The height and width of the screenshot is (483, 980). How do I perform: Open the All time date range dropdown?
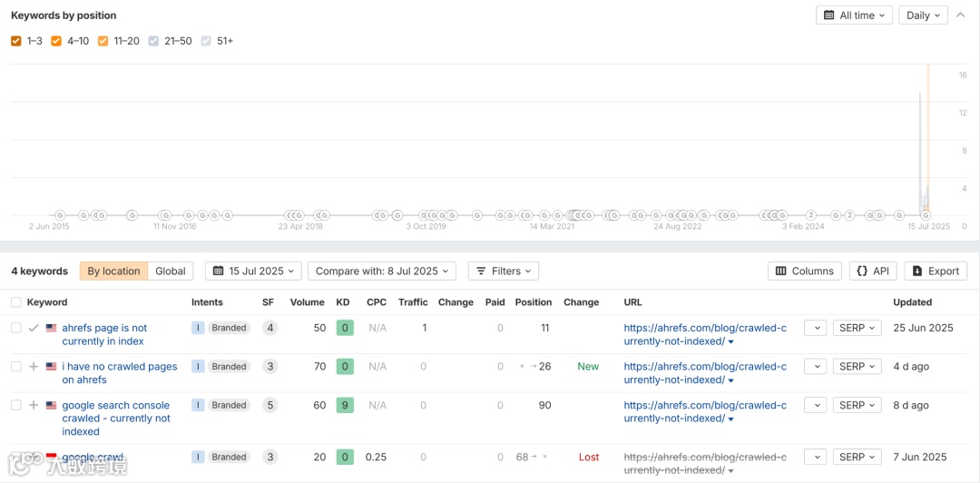(854, 15)
